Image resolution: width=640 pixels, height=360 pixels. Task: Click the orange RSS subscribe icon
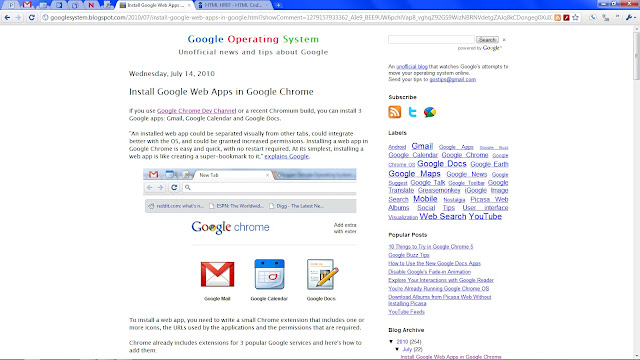coord(395,112)
